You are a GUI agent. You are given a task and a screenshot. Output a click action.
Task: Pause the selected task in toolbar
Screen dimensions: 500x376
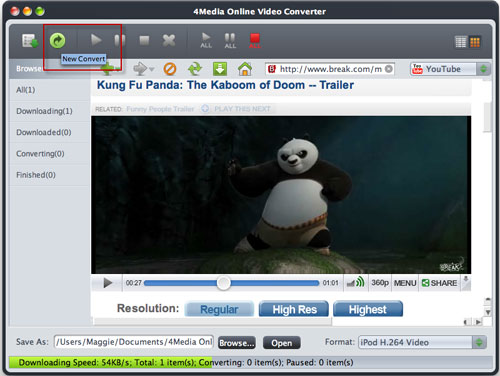click(120, 40)
